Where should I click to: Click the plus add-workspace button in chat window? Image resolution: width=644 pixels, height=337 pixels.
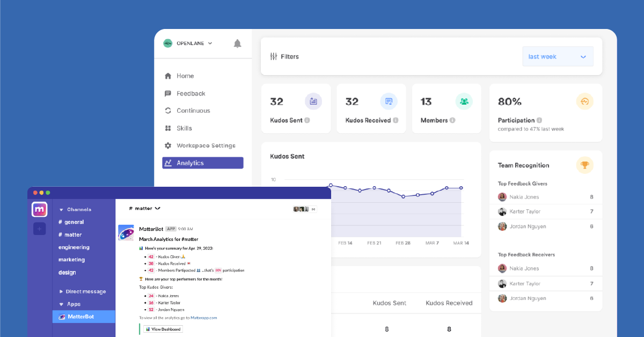click(40, 229)
